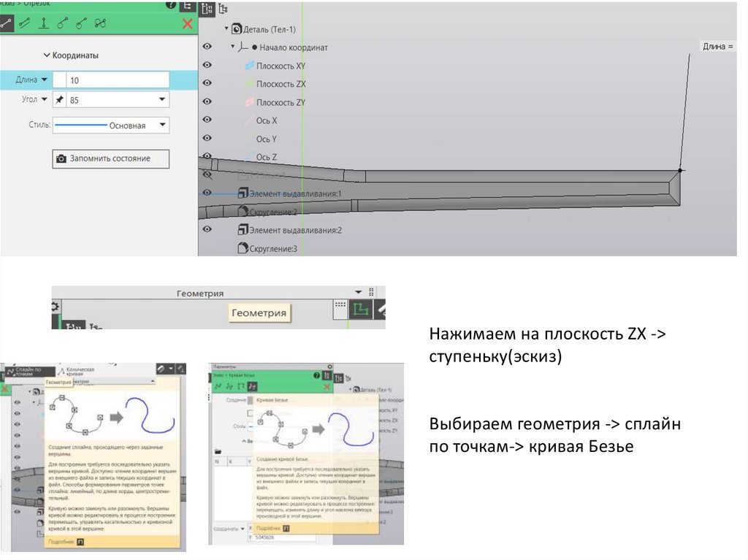The height and width of the screenshot is (560, 748).
Task: Pin the angle value with pushpin icon
Action: point(60,100)
